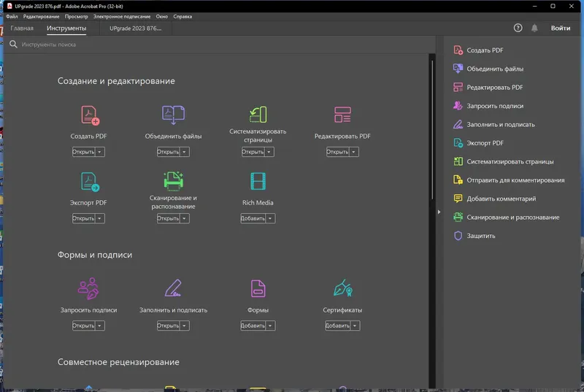Screen dimensions: 584x392
Task: Click Систематизировать страницы icon in sidebar
Action: tap(458, 161)
